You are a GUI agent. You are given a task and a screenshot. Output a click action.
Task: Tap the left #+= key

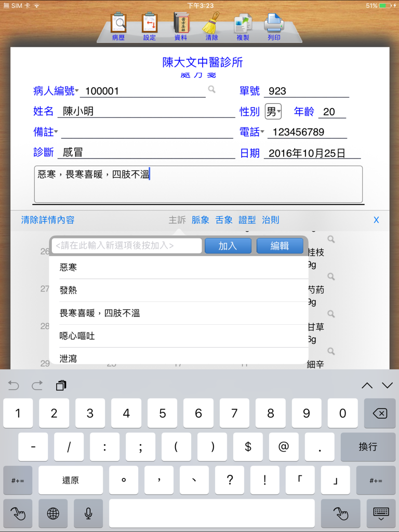point(18,480)
